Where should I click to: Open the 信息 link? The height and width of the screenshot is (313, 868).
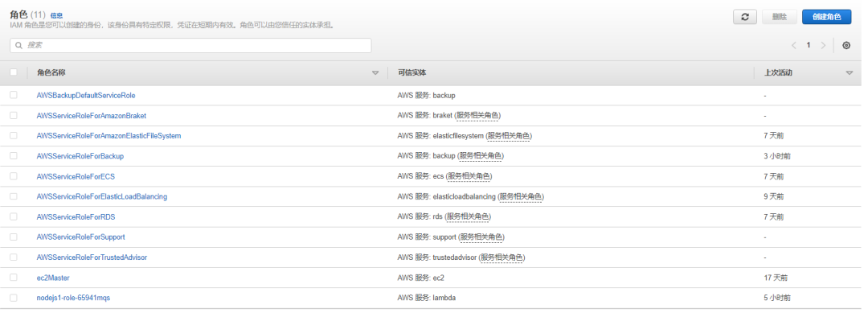pyautogui.click(x=56, y=15)
